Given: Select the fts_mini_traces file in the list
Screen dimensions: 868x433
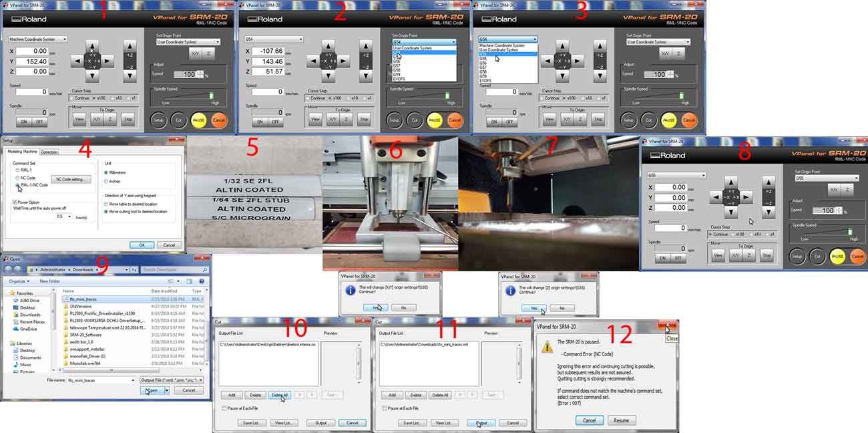Looking at the screenshot, I should 132,299.
